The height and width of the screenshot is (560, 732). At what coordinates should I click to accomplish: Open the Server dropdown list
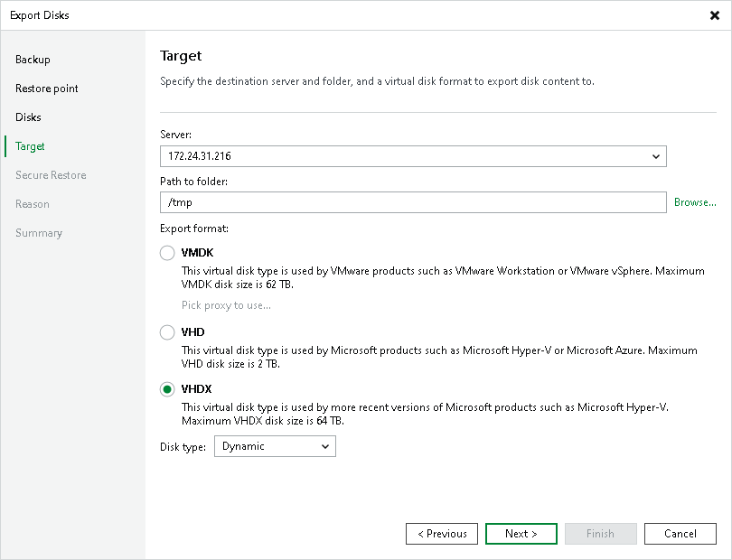click(x=656, y=156)
